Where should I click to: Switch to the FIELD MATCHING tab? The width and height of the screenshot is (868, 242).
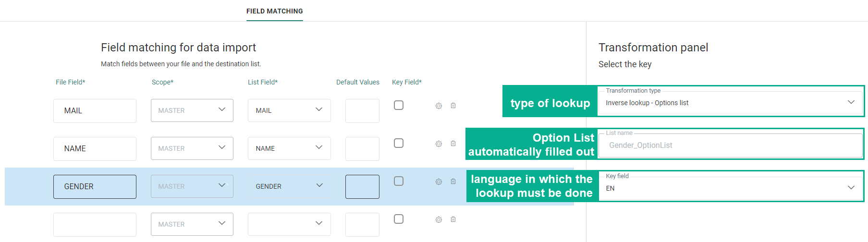pos(275,11)
